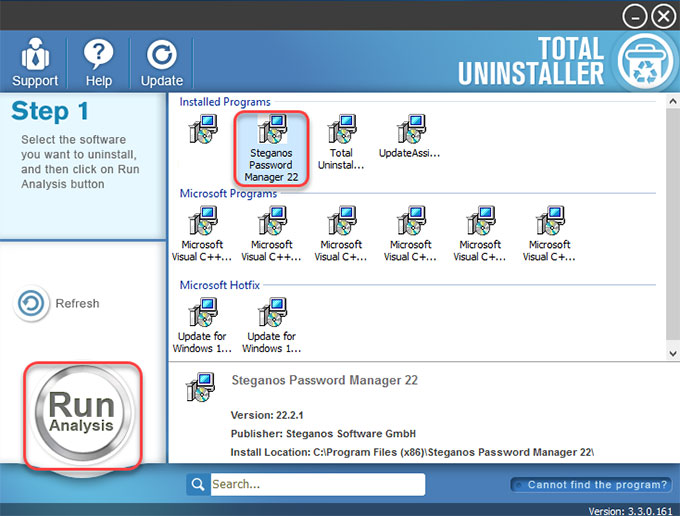Select the first Update for Windows 1... hotfix
The height and width of the screenshot is (516, 680).
pos(202,325)
